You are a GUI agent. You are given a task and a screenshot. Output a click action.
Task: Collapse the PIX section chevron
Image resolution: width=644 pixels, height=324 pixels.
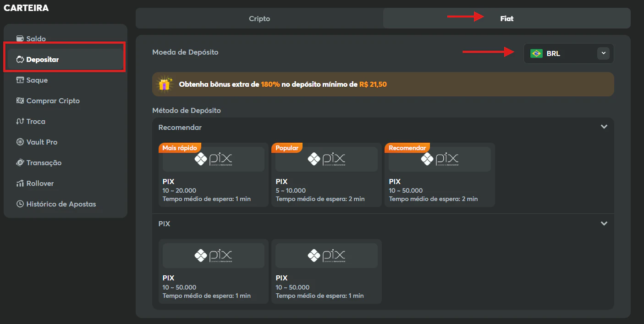[604, 223]
